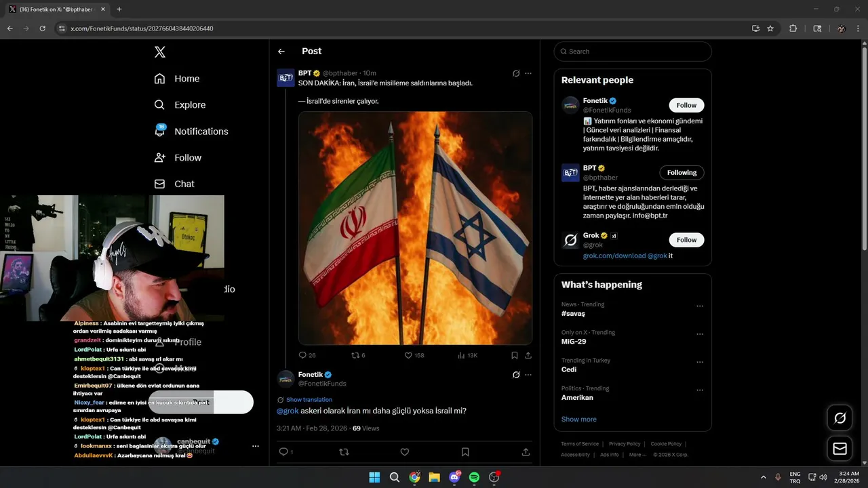Viewport: 868px width, 488px height.
Task: Bookmark this page with star icon
Action: (x=770, y=28)
